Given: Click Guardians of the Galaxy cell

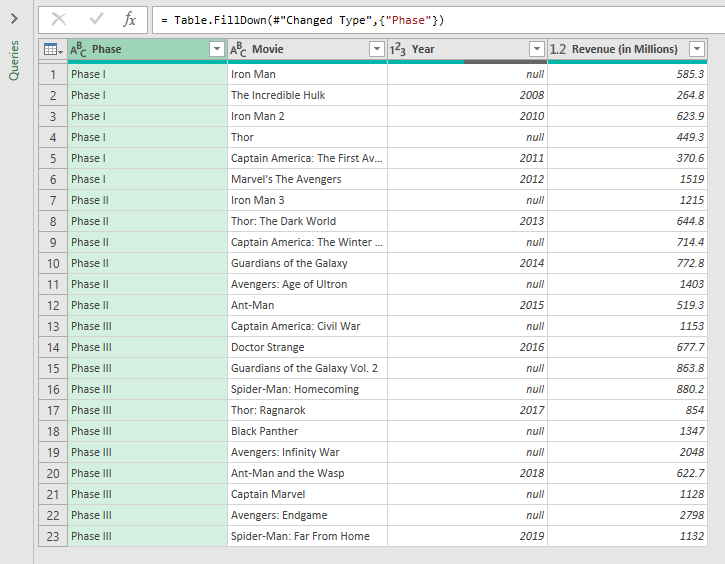Looking at the screenshot, I should pos(307,264).
